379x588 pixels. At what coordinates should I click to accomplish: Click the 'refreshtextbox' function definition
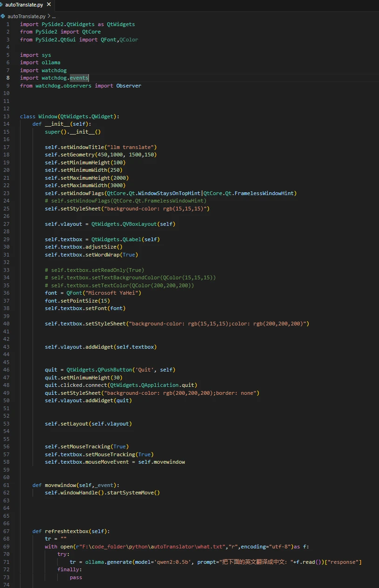[67, 531]
